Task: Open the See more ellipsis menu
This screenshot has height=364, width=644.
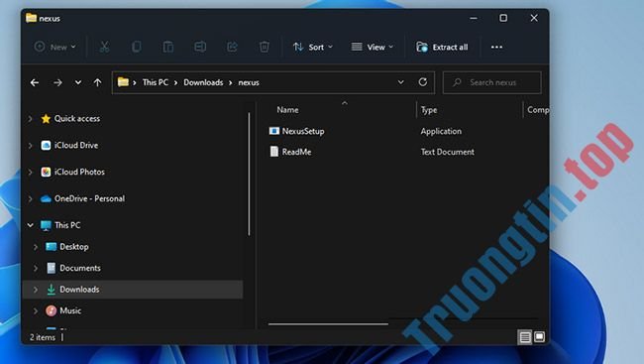Action: [x=496, y=47]
